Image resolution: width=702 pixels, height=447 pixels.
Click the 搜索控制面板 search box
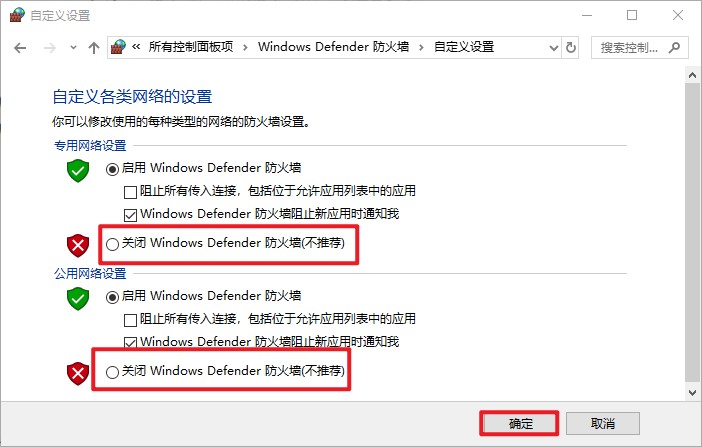639,47
